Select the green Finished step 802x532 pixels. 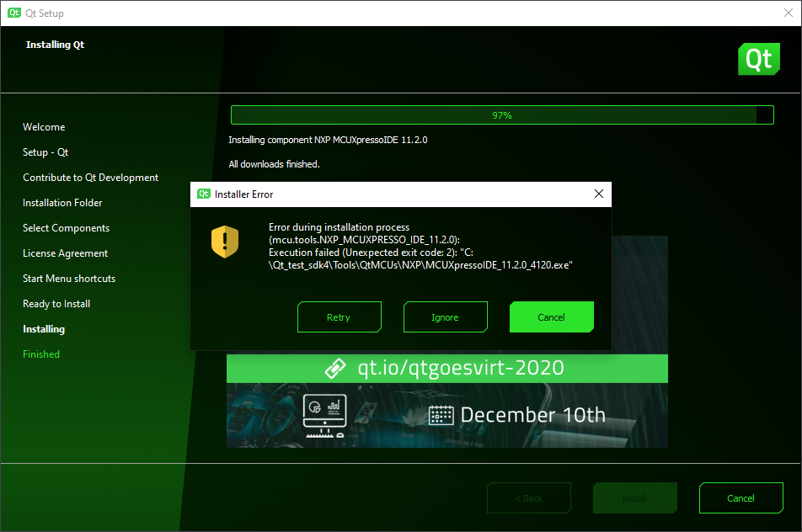(41, 354)
